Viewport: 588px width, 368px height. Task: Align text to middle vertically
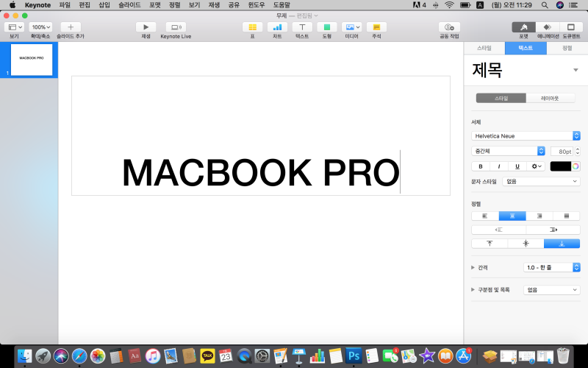tap(526, 244)
